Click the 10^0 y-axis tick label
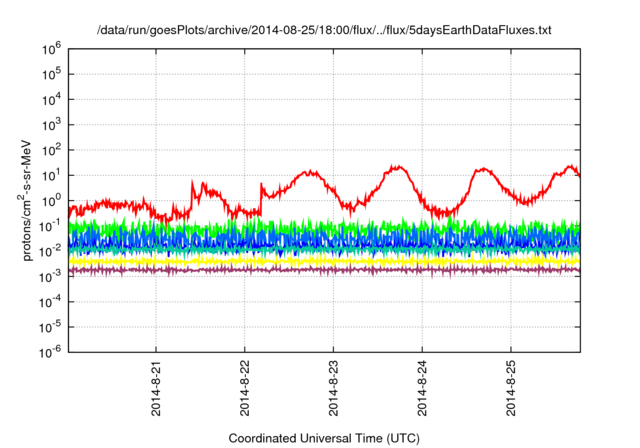The height and width of the screenshot is (448, 640). point(51,201)
